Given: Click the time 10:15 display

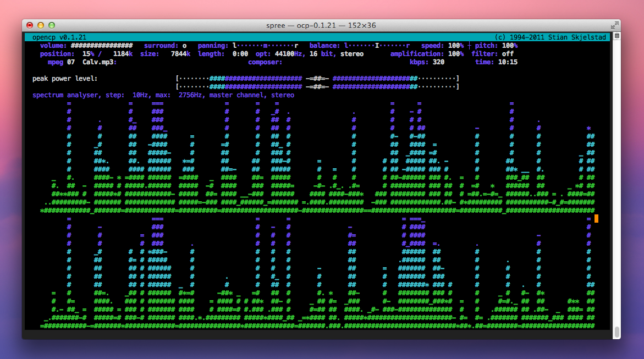Looking at the screenshot, I should pos(508,62).
